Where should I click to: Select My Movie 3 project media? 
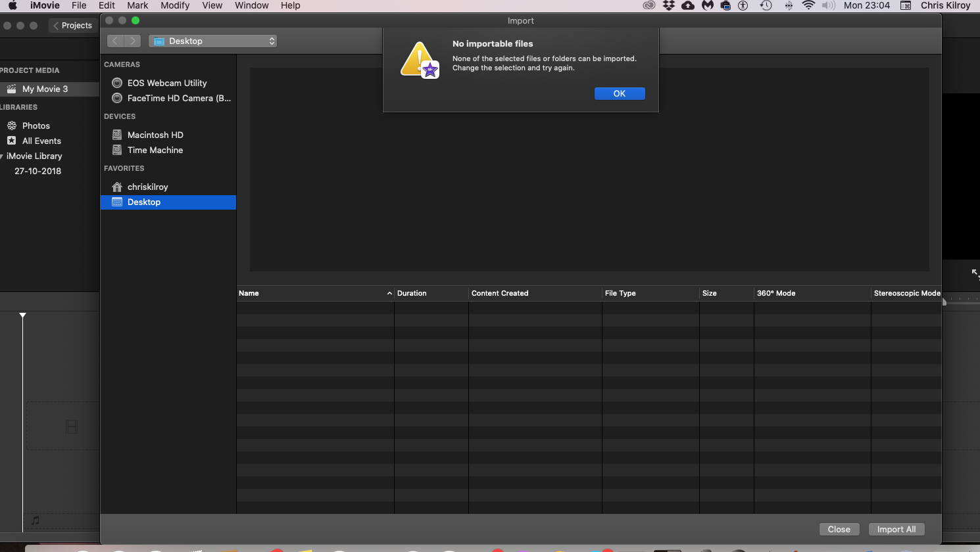pos(49,89)
